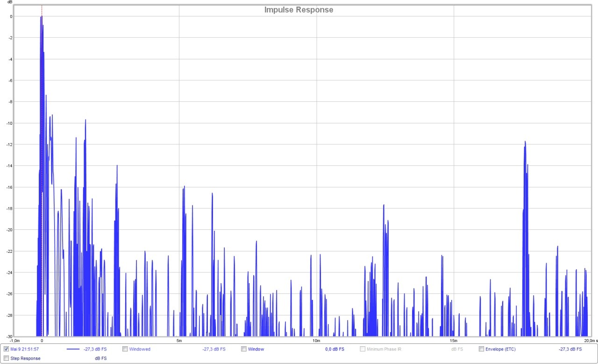Click the peak near 12.5 ms at -18 dB

[x=384, y=206]
